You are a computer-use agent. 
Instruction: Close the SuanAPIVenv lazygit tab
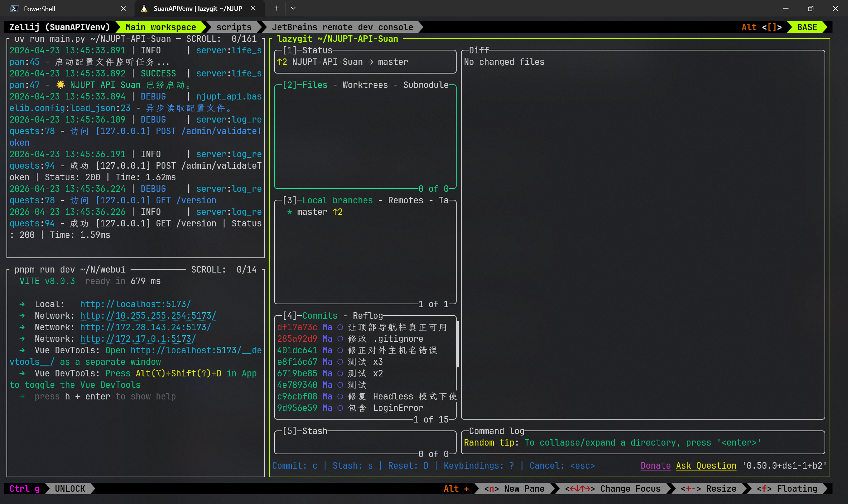253,8
